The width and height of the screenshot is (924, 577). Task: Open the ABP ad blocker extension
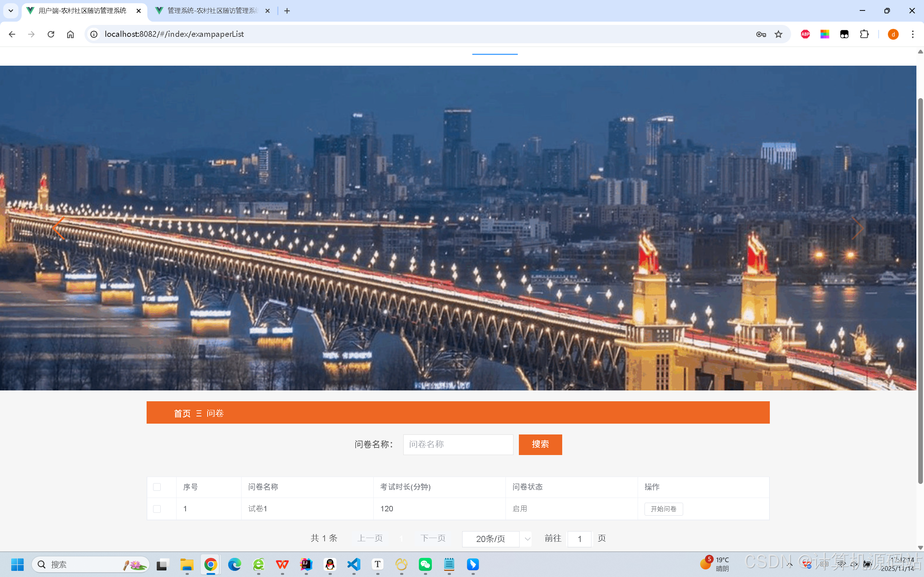pyautogui.click(x=805, y=34)
